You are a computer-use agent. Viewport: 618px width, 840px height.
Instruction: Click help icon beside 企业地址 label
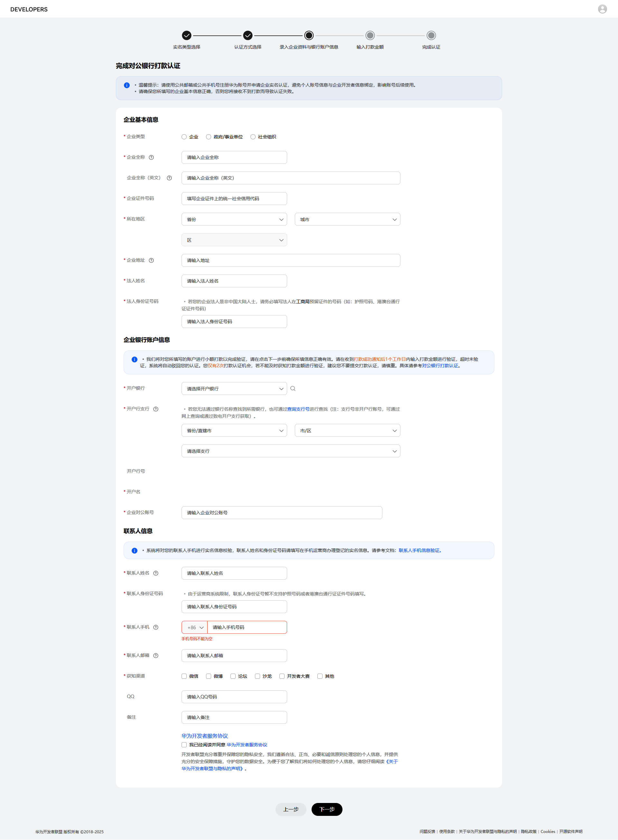pyautogui.click(x=151, y=260)
